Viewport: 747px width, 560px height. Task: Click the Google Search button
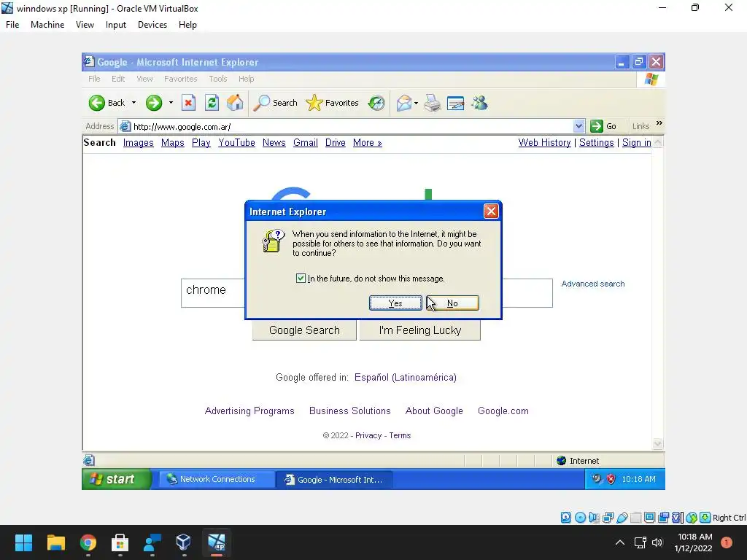304,330
